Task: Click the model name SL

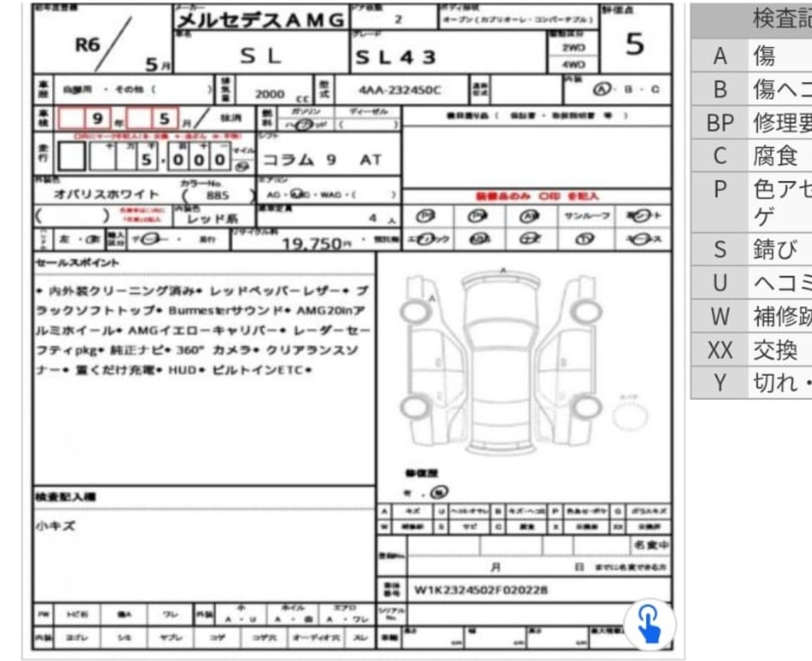Action: tap(260, 56)
